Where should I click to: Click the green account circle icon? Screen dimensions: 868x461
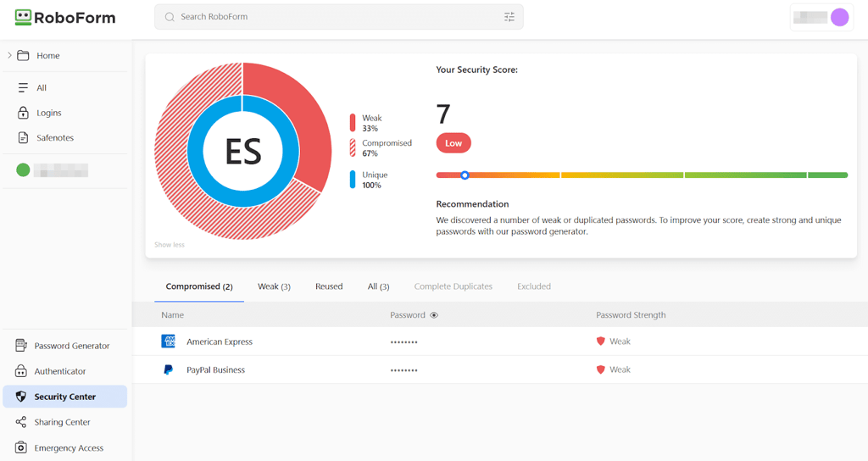[x=23, y=169]
